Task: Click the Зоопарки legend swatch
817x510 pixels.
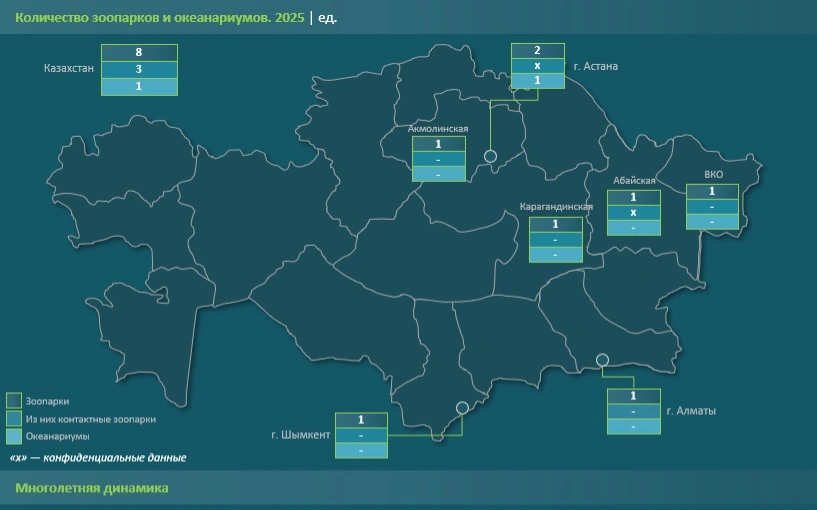Action: (x=14, y=401)
